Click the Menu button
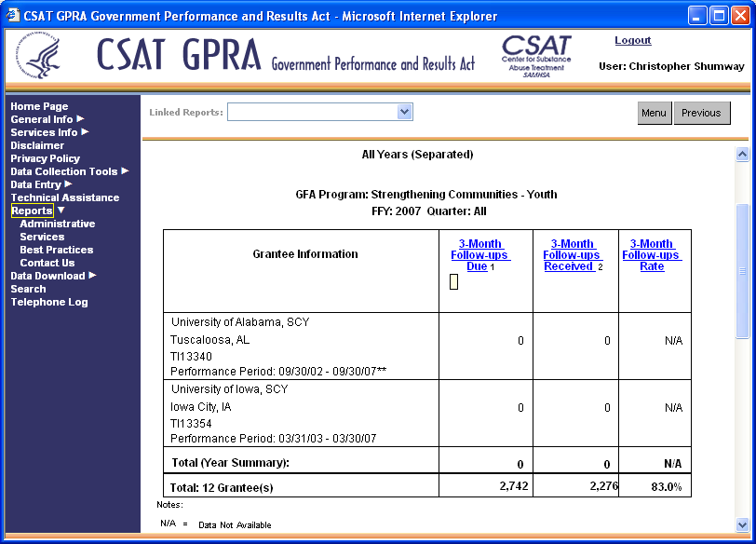Image resolution: width=756 pixels, height=544 pixels. coord(654,113)
